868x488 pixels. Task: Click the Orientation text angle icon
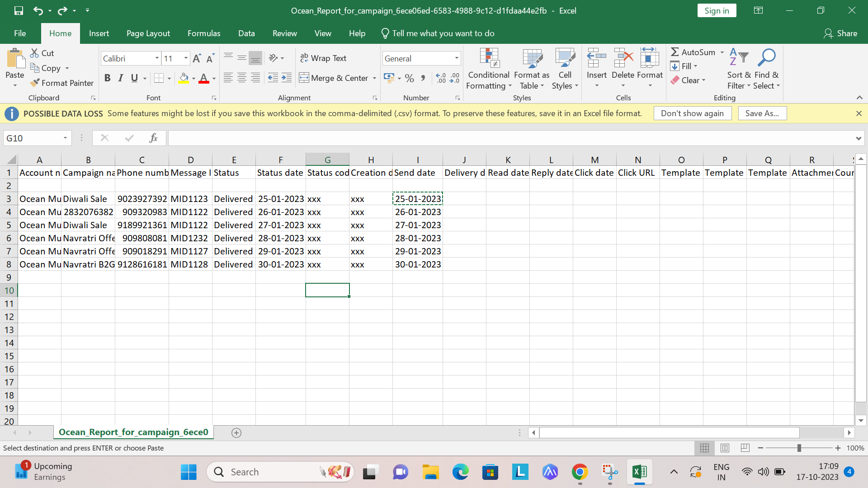tap(273, 58)
